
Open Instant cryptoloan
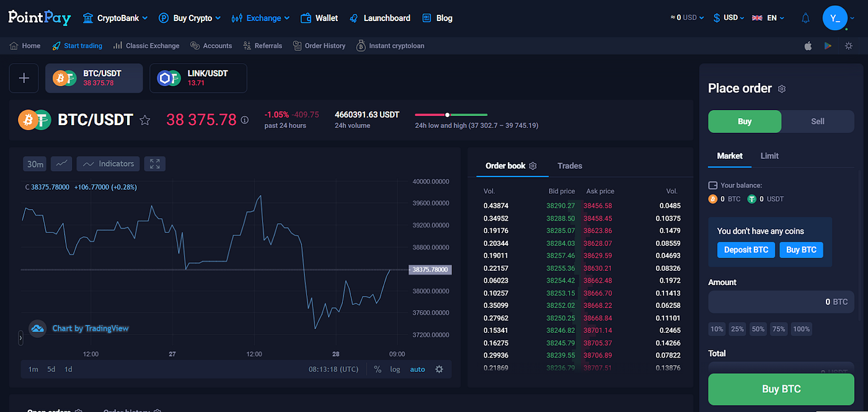click(x=391, y=46)
